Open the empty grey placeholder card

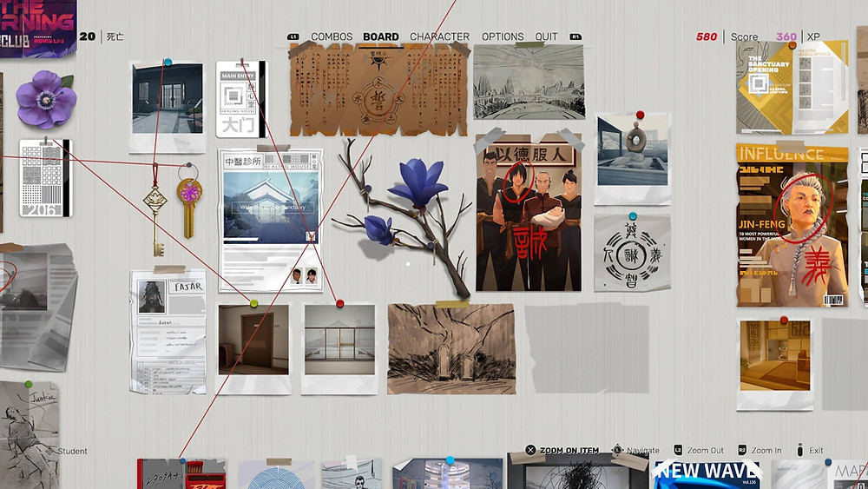coord(587,349)
